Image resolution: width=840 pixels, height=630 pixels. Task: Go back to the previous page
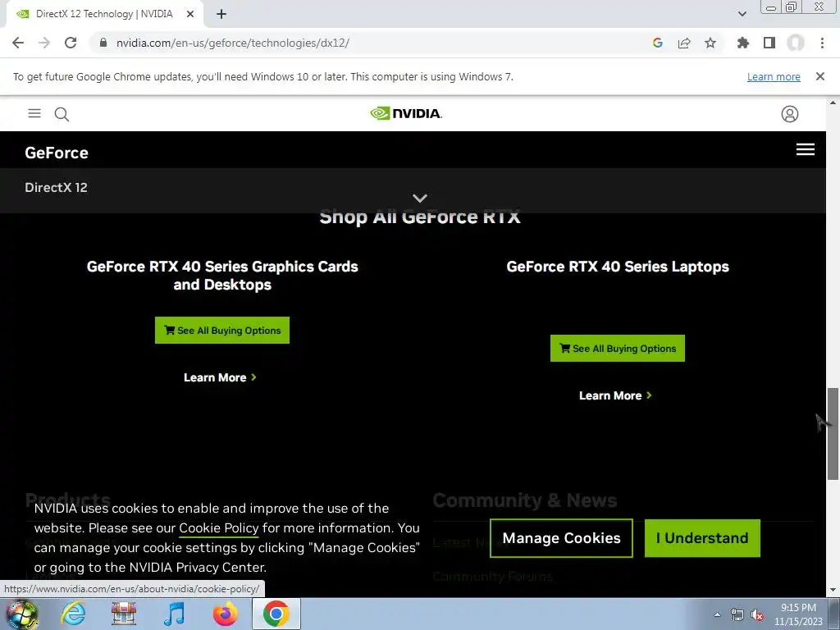(x=18, y=43)
